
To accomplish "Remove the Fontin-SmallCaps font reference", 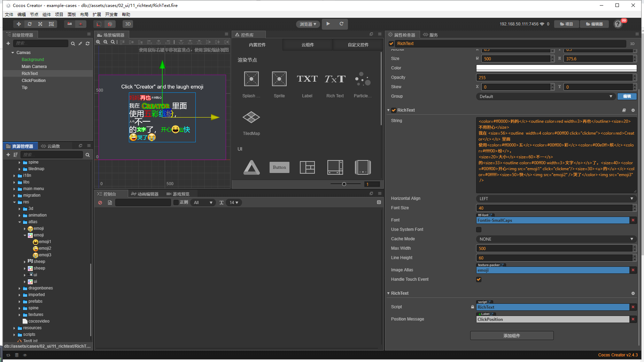I will [633, 220].
